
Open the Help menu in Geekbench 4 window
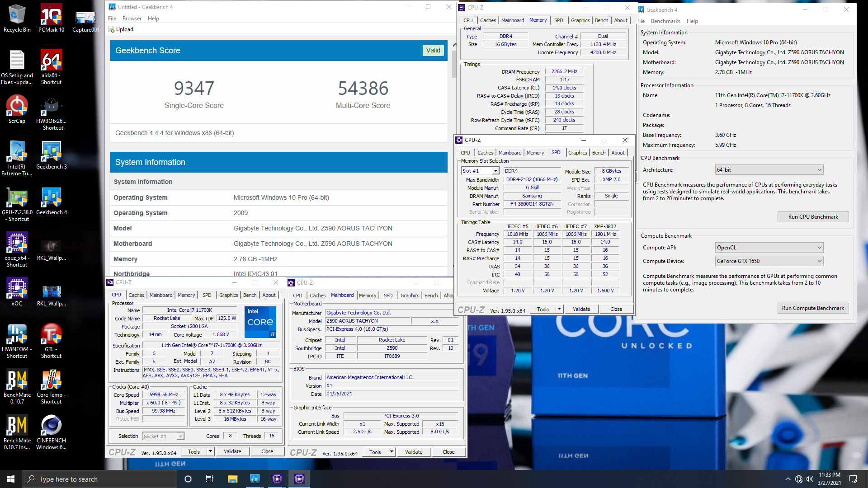coord(692,21)
